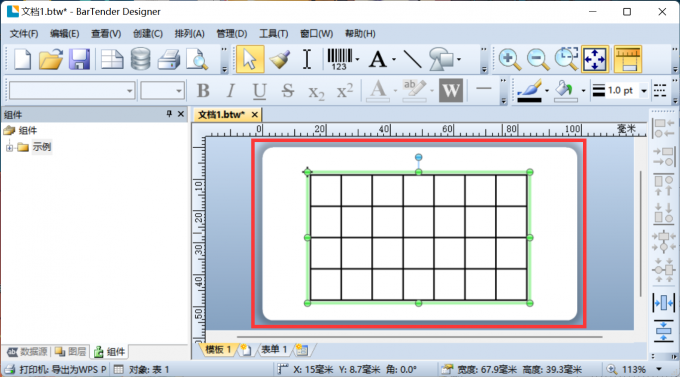Screen dimensions: 680x377
Task: Choose the Format Painter brush icon
Action: point(280,59)
